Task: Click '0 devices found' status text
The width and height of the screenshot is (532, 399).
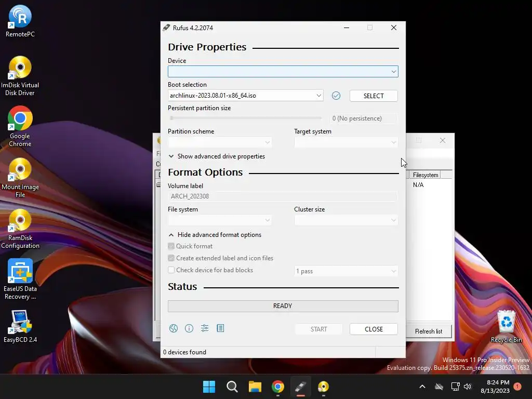Action: 184,352
